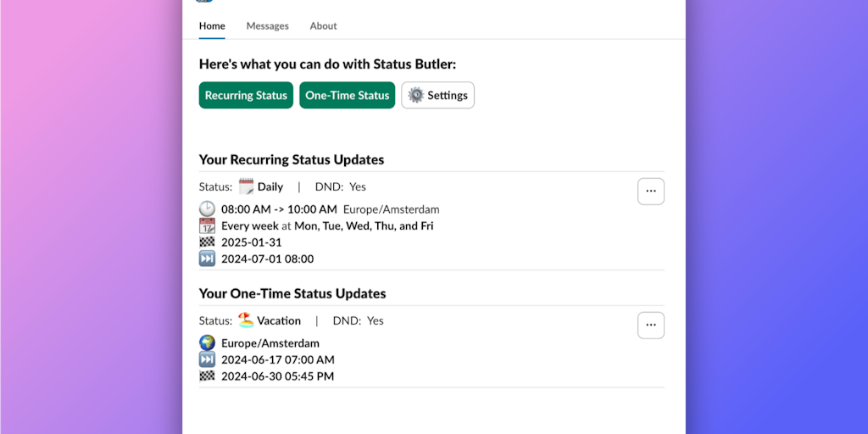Click the calendar emoji next to Daily

pyautogui.click(x=246, y=186)
